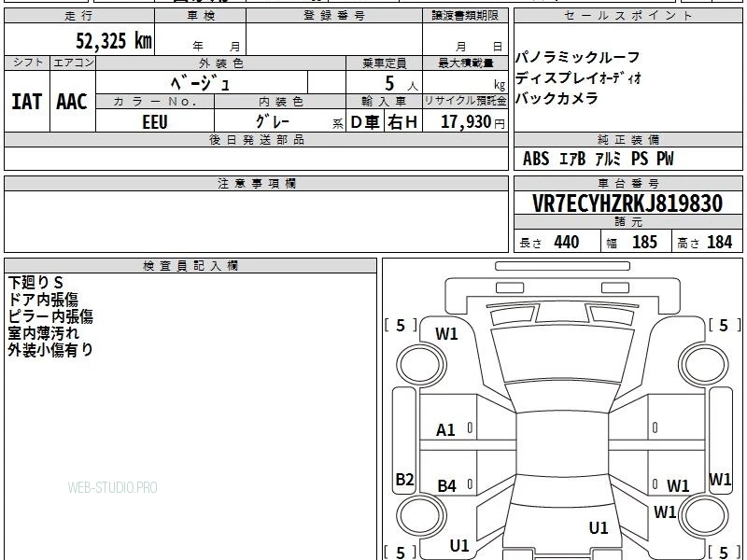The image size is (747, 560).
Task: Select the recycle deposit 17,930円
Action: pos(472,122)
